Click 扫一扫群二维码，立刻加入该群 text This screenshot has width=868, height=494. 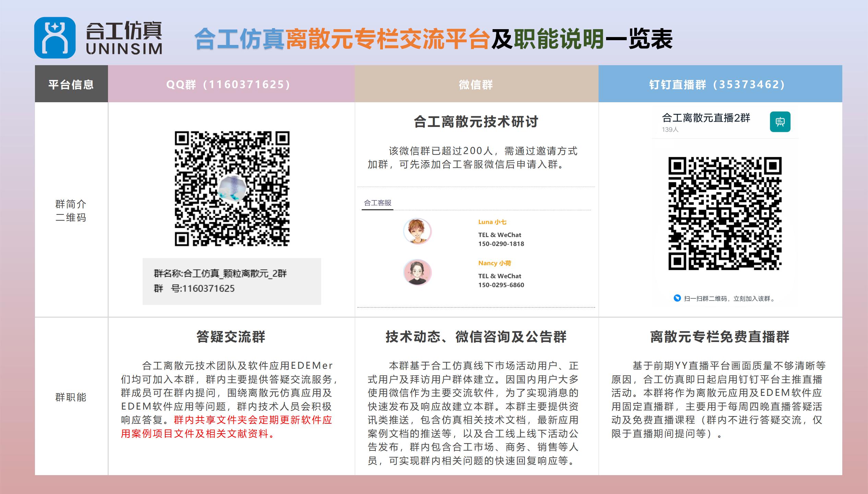pyautogui.click(x=729, y=299)
